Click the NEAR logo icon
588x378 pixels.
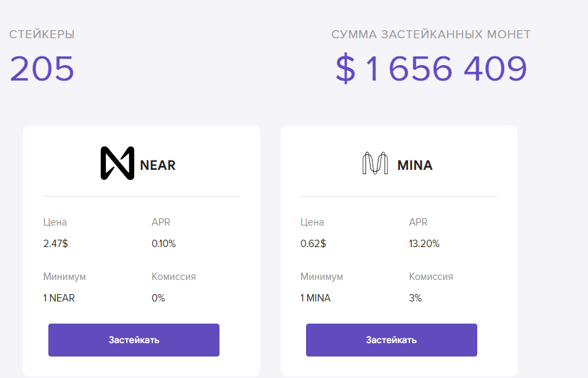tap(117, 163)
